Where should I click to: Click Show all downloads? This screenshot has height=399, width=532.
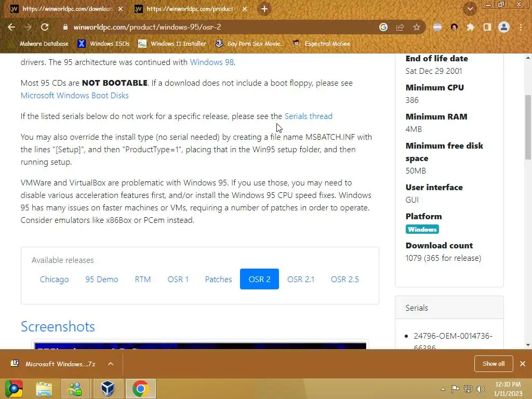pyautogui.click(x=494, y=364)
